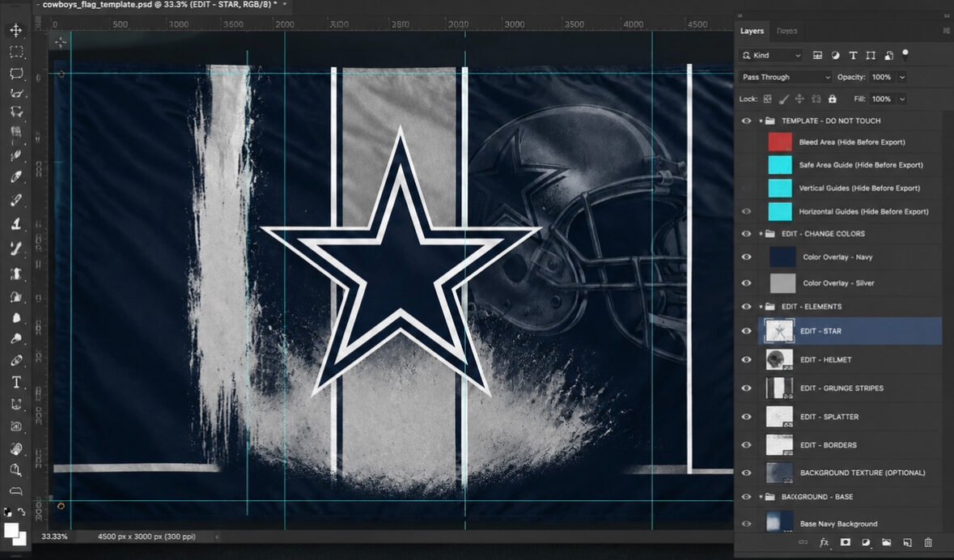Hide the Base Navy Background layer
Image resolution: width=954 pixels, height=560 pixels.
(746, 524)
